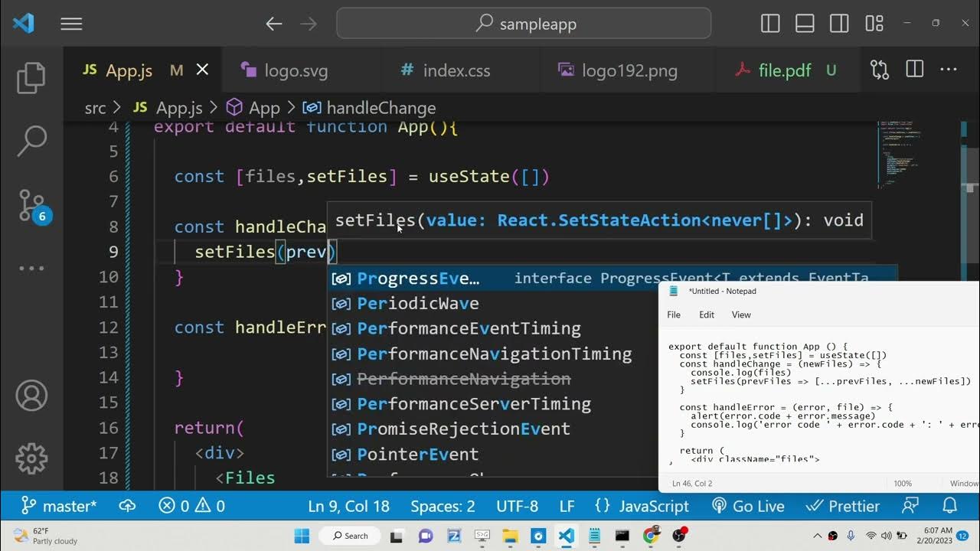Click the Go Live button
Screen dimensions: 980x551
click(x=748, y=506)
